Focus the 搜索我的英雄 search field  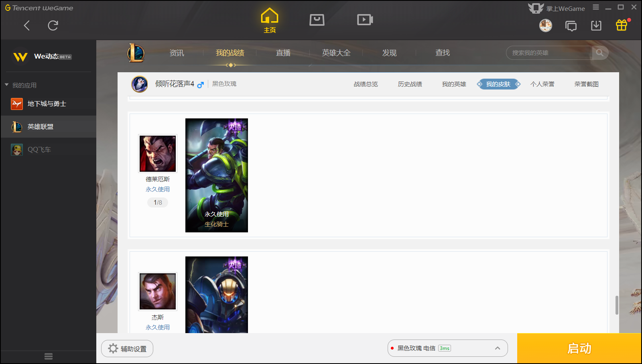click(x=549, y=53)
